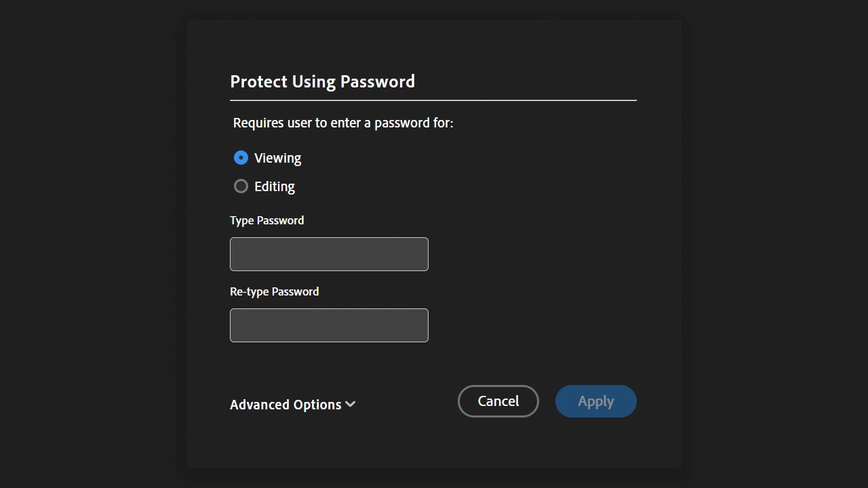Click the Advanced Options text label
The width and height of the screenshot is (868, 488).
(285, 405)
